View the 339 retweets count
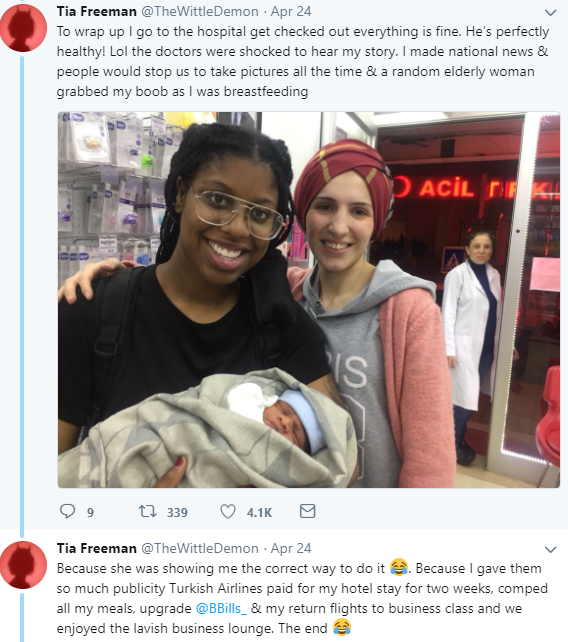568x642 pixels. pyautogui.click(x=177, y=512)
